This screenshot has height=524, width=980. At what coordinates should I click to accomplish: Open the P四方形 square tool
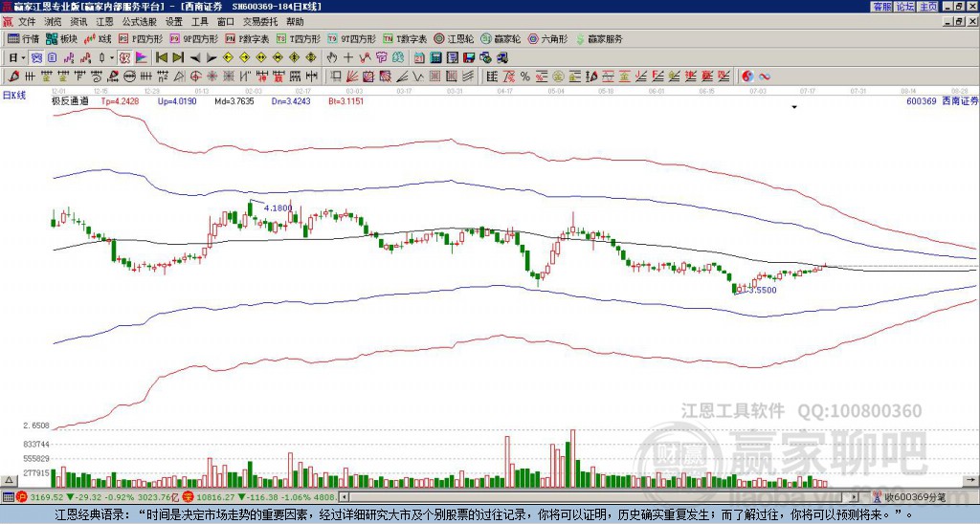pyautogui.click(x=142, y=38)
